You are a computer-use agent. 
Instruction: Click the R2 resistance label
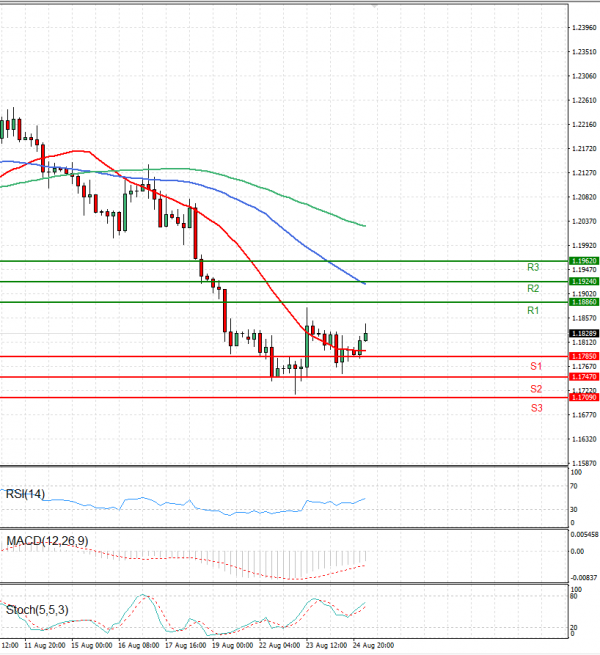click(533, 289)
